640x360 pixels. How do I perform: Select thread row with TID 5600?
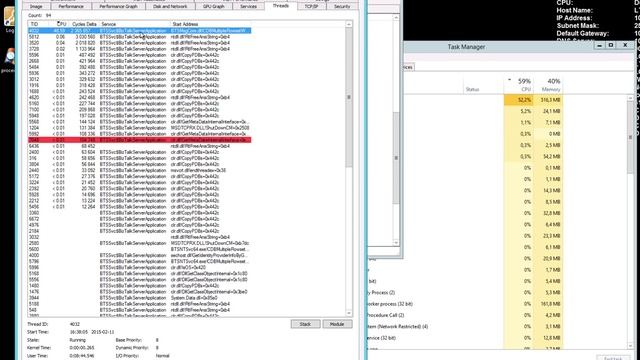(x=139, y=249)
